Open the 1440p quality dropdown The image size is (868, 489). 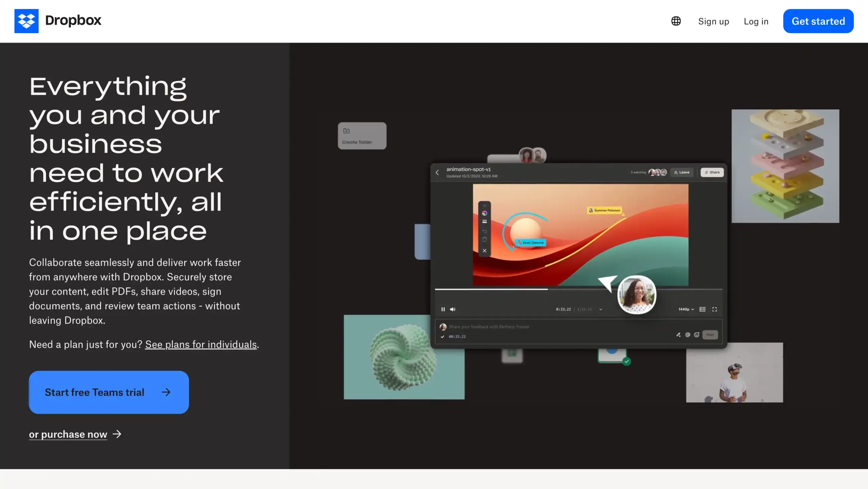tap(686, 309)
